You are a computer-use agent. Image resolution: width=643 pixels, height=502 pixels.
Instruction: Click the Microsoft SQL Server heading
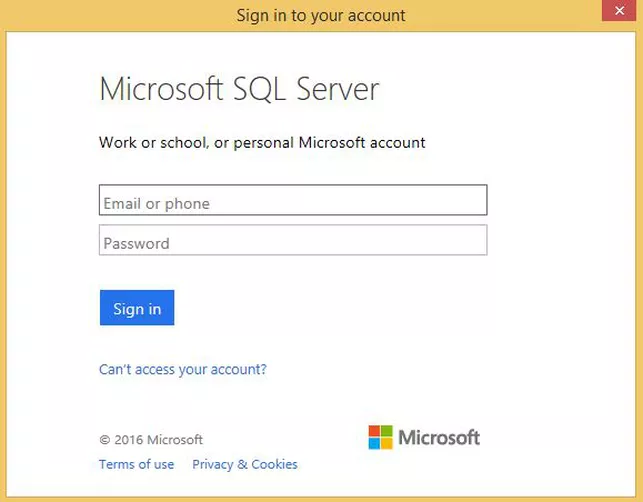tap(239, 89)
